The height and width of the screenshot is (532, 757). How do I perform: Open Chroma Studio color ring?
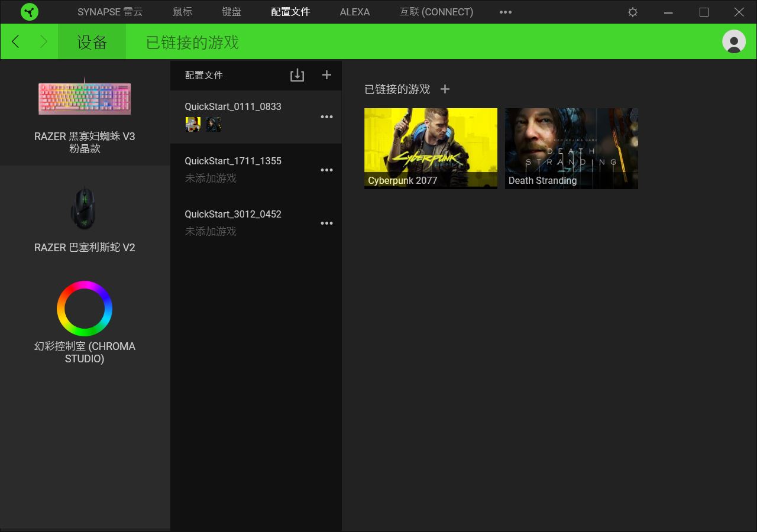click(85, 309)
